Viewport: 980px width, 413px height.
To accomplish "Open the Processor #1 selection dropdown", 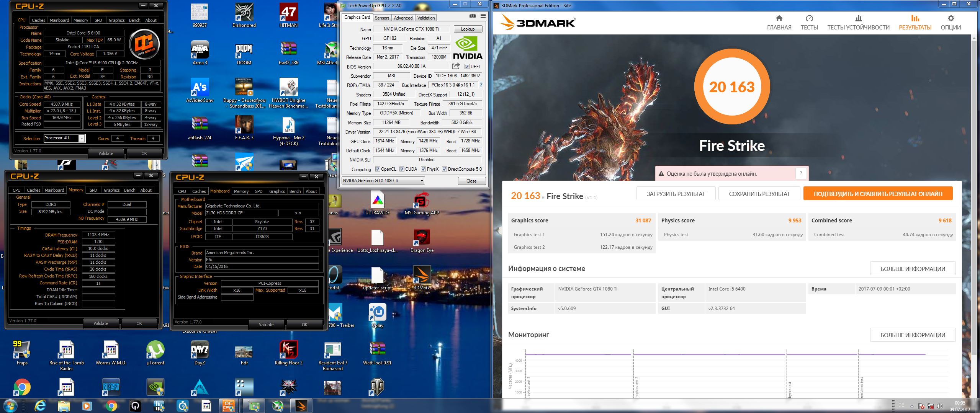I will pos(64,138).
